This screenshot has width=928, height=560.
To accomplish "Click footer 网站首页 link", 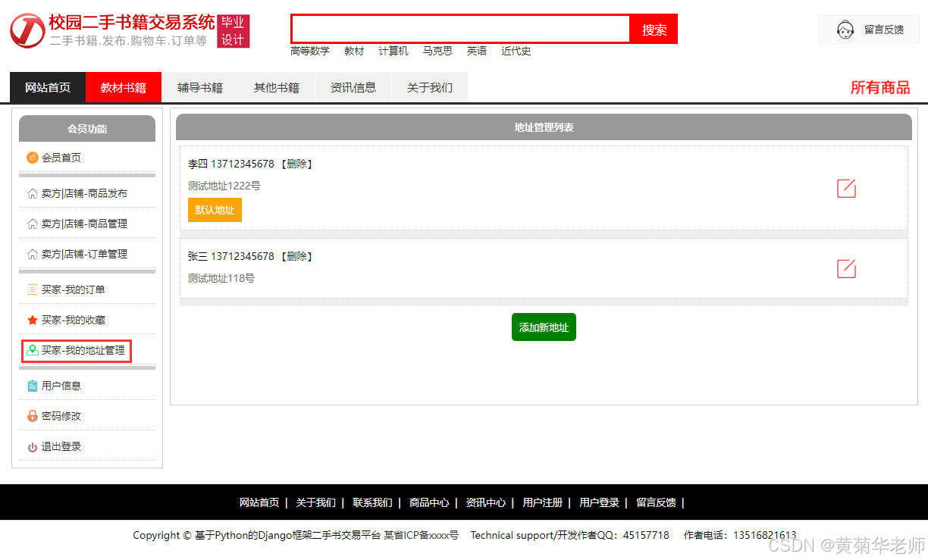I will [259, 502].
